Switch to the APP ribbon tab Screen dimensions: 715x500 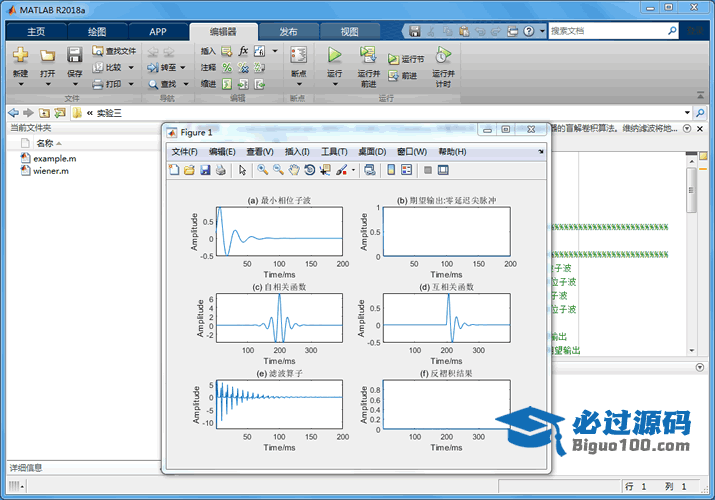(x=158, y=31)
